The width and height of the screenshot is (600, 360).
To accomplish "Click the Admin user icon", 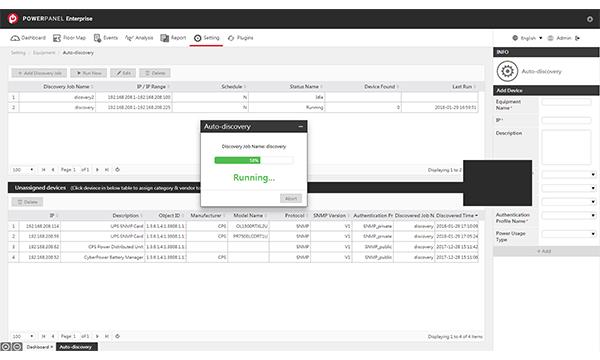I will click(x=551, y=38).
